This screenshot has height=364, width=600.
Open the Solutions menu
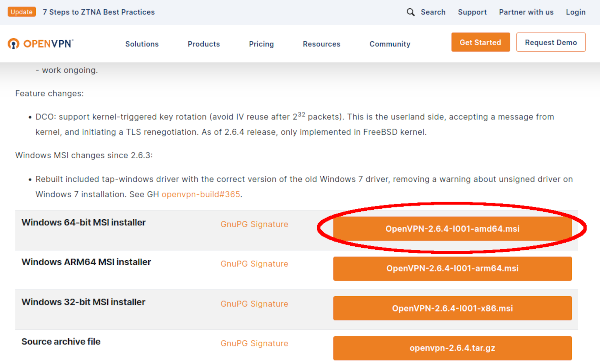click(x=142, y=44)
